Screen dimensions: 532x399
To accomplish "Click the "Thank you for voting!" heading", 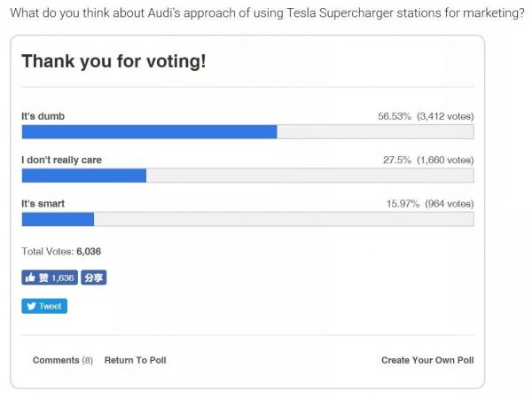I will 113,62.
